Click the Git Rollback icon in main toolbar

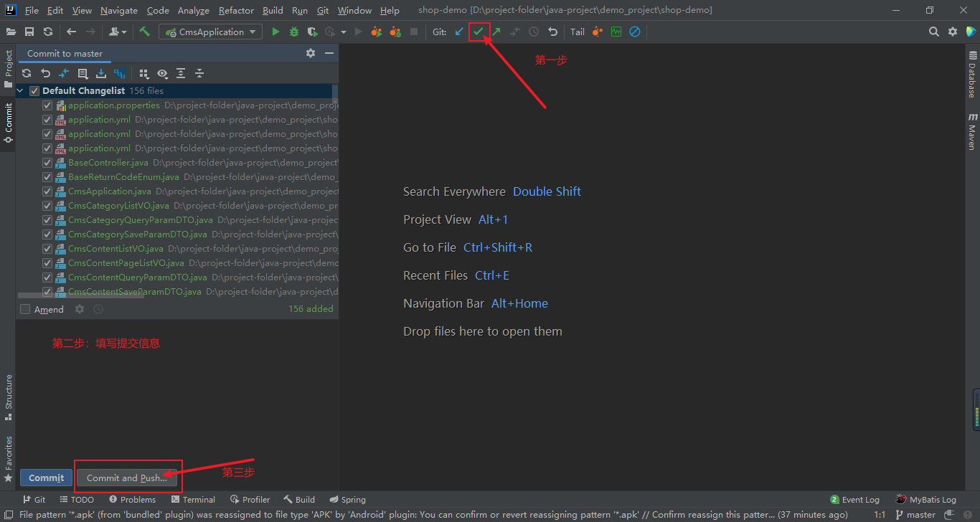552,32
